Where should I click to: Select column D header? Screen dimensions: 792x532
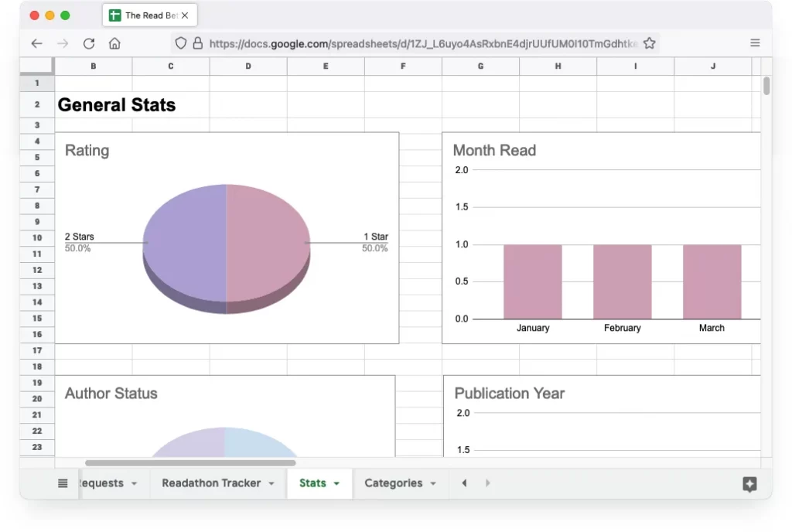point(248,66)
